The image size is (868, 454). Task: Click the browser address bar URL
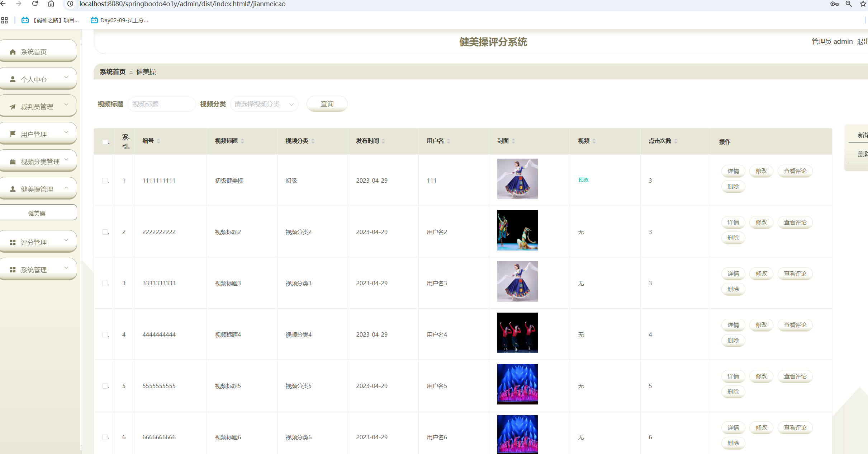182,4
